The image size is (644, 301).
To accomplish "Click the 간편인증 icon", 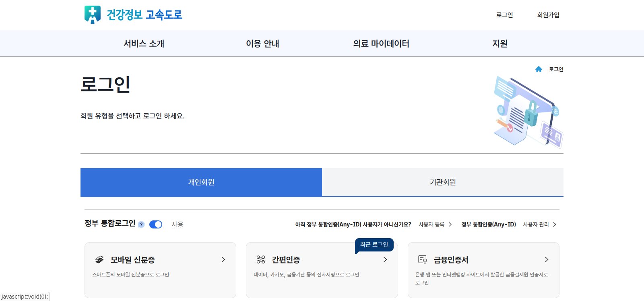I will click(261, 259).
